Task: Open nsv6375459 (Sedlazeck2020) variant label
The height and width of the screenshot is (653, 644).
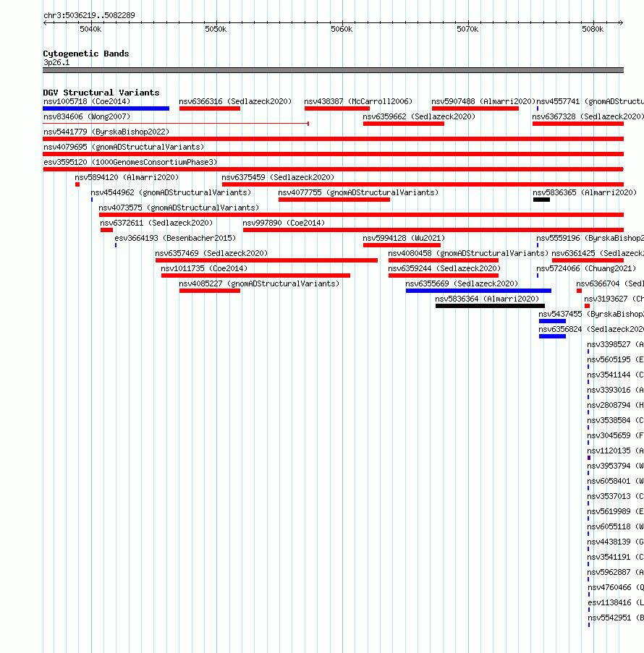Action: (278, 177)
